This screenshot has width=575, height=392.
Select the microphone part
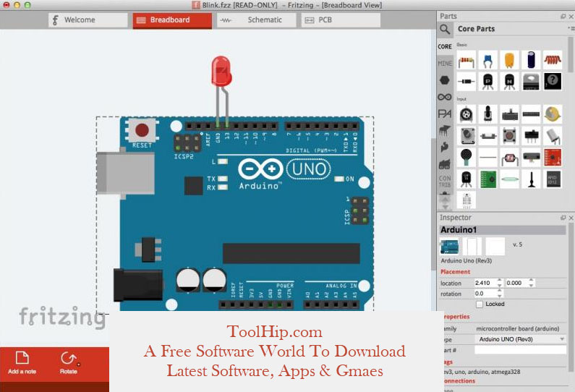466,158
